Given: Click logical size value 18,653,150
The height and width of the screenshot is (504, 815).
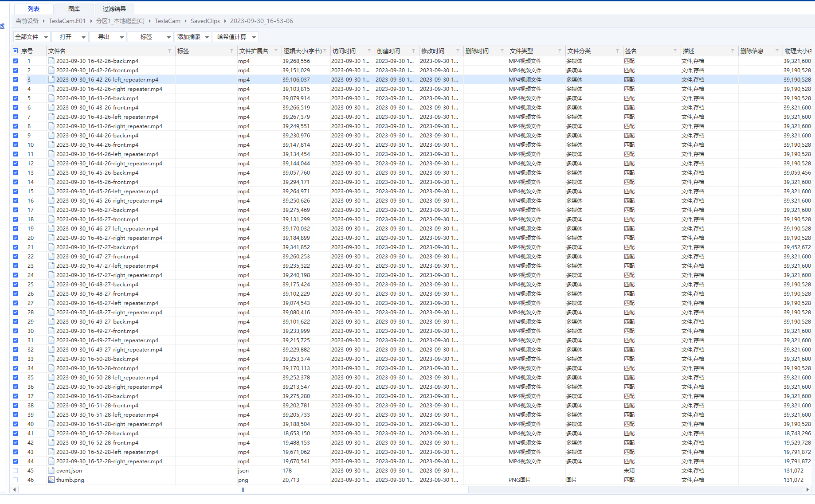Looking at the screenshot, I should tap(296, 433).
